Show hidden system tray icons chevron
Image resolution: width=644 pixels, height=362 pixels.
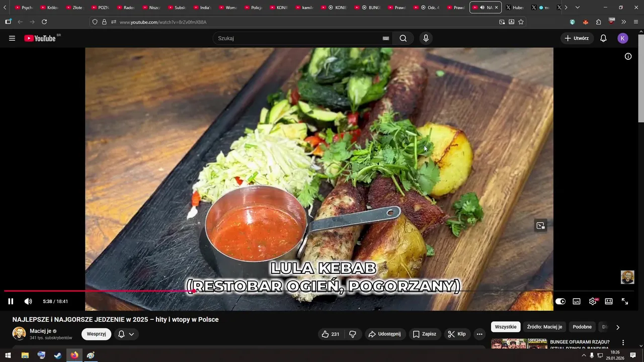(584, 355)
